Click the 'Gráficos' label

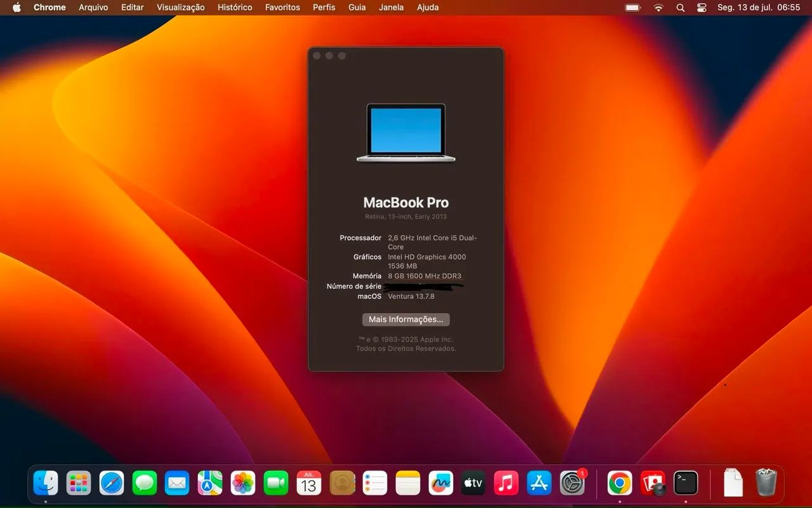368,257
